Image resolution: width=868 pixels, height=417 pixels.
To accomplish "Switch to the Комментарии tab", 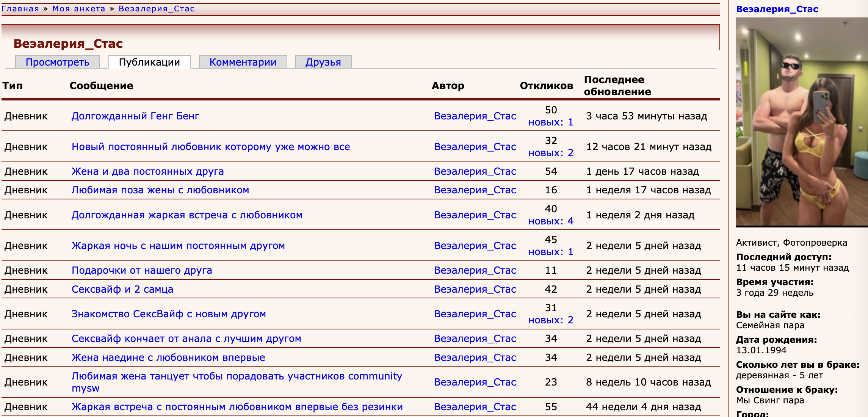I will pyautogui.click(x=243, y=62).
